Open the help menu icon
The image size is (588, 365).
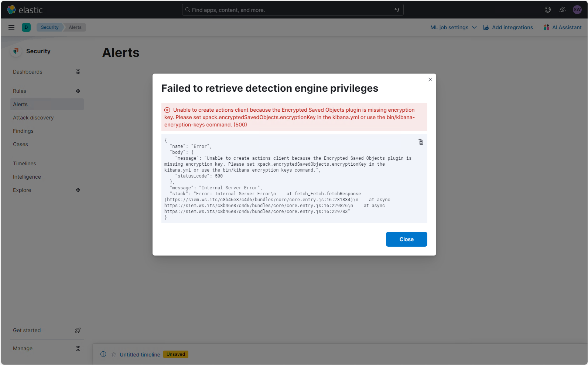pos(548,10)
